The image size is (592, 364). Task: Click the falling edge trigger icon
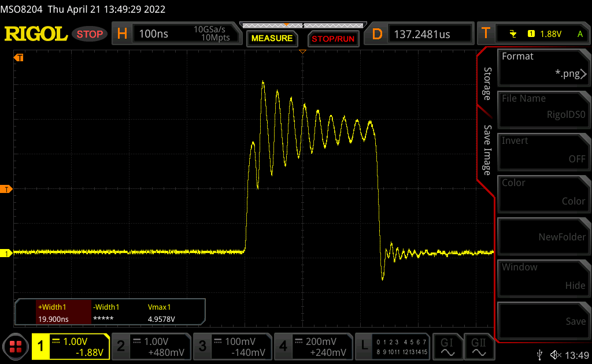point(513,34)
